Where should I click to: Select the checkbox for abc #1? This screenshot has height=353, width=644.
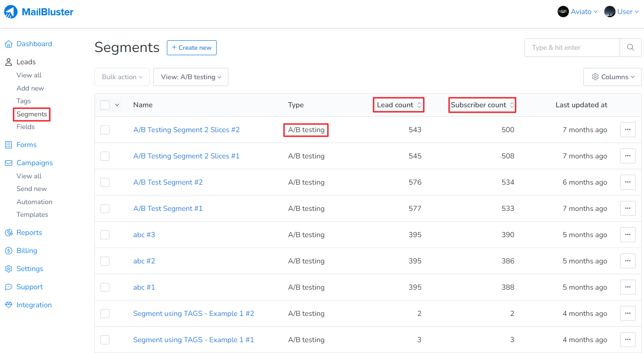click(x=105, y=287)
